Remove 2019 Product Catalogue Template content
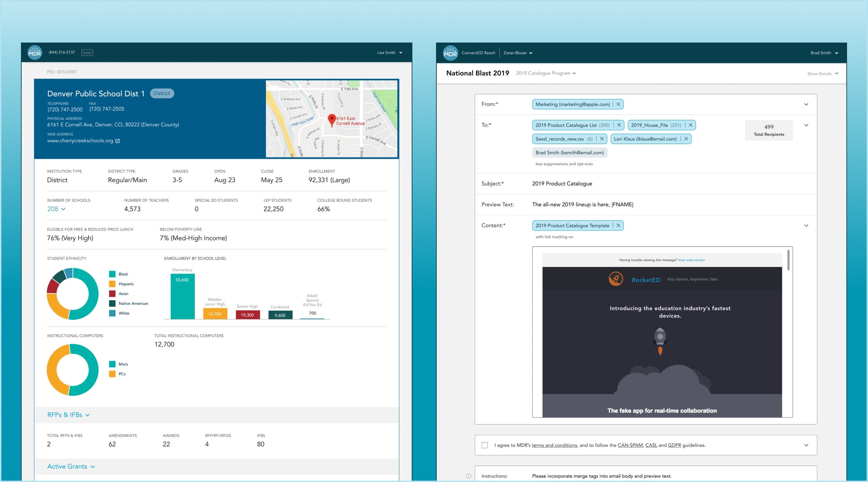This screenshot has width=868, height=482. click(618, 226)
